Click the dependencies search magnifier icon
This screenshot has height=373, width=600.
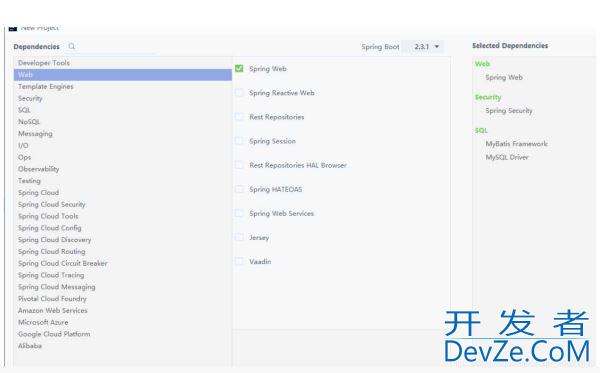tap(72, 46)
